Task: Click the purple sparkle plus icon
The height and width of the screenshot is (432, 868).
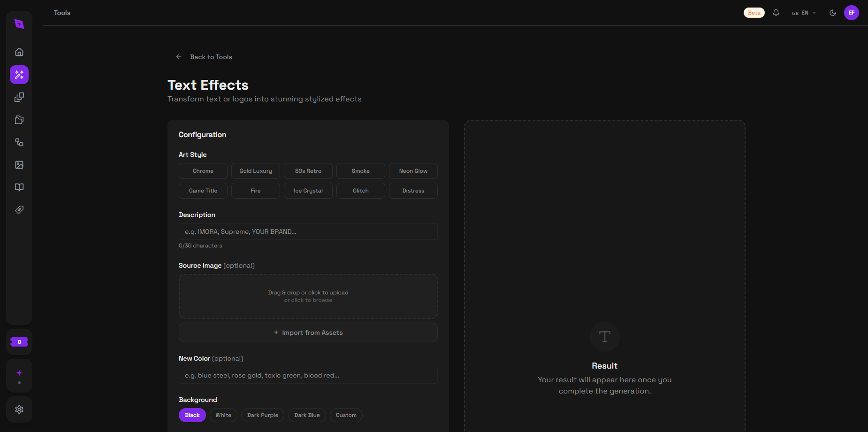Action: (19, 373)
